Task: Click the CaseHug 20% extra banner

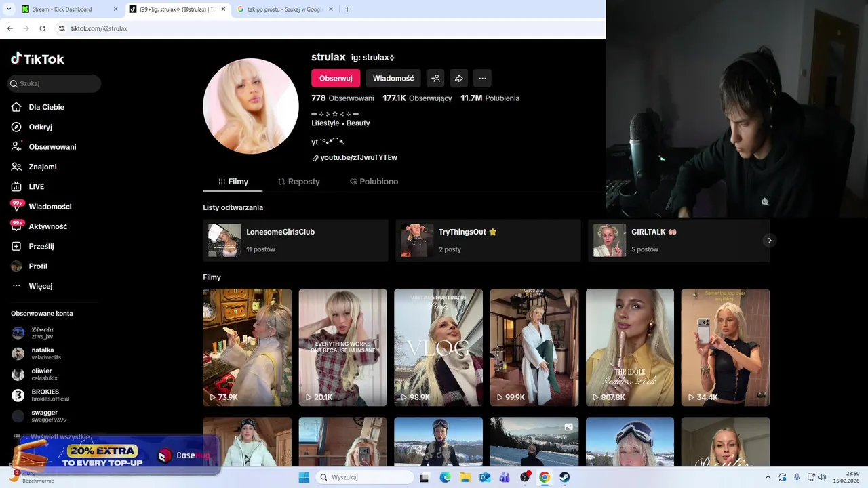Action: [115, 453]
